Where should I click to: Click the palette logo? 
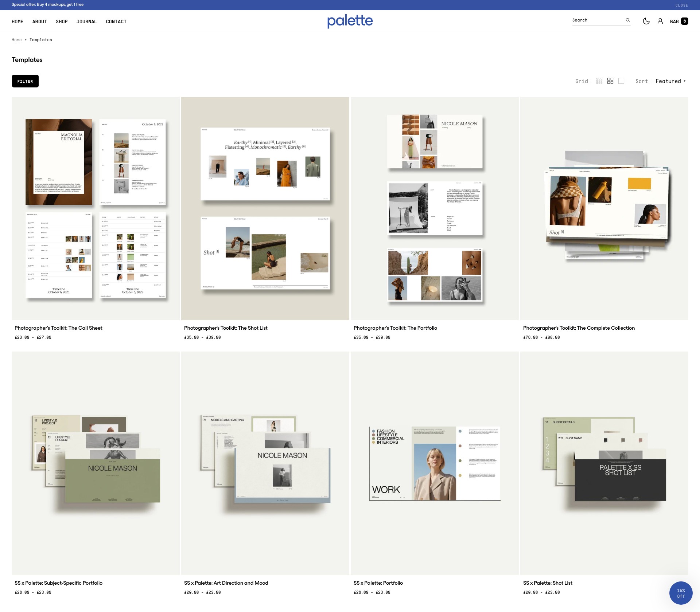350,21
